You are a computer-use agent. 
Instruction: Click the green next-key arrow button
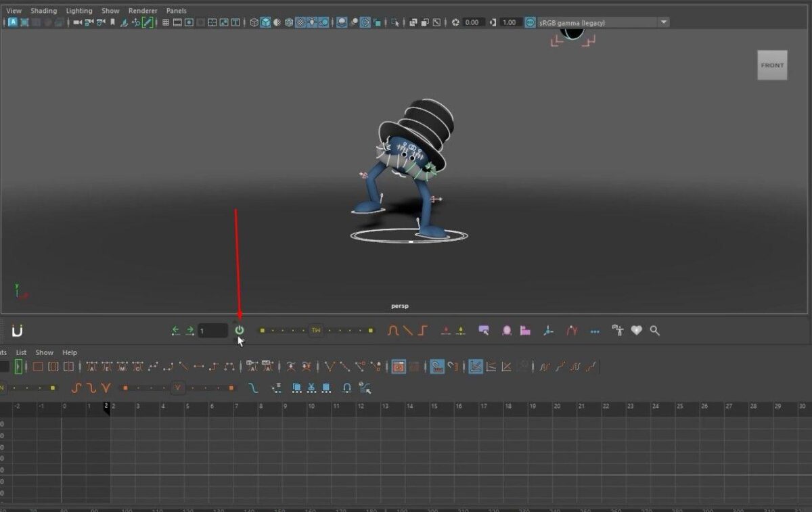(x=189, y=330)
